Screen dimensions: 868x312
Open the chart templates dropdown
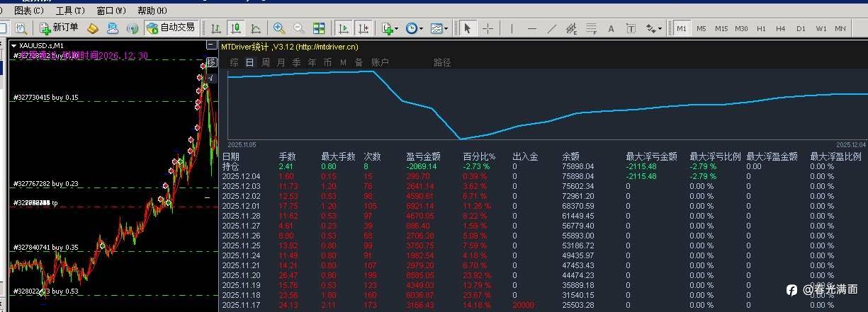point(439,28)
